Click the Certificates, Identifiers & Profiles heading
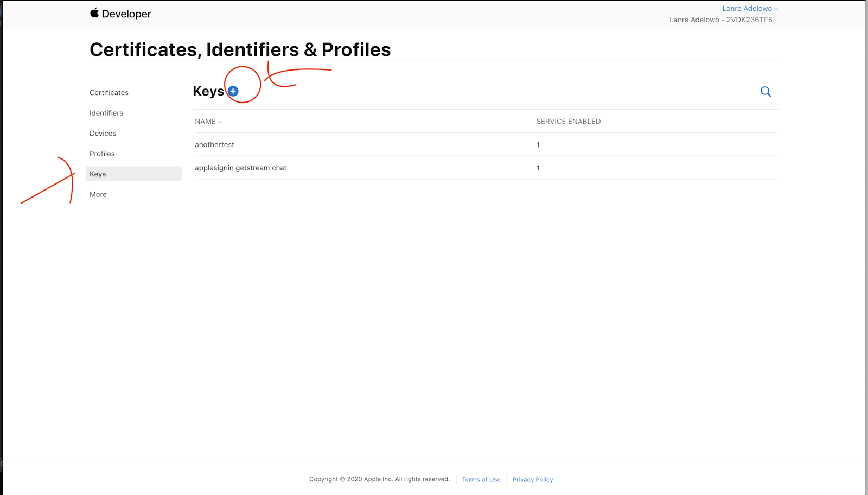 coord(240,49)
